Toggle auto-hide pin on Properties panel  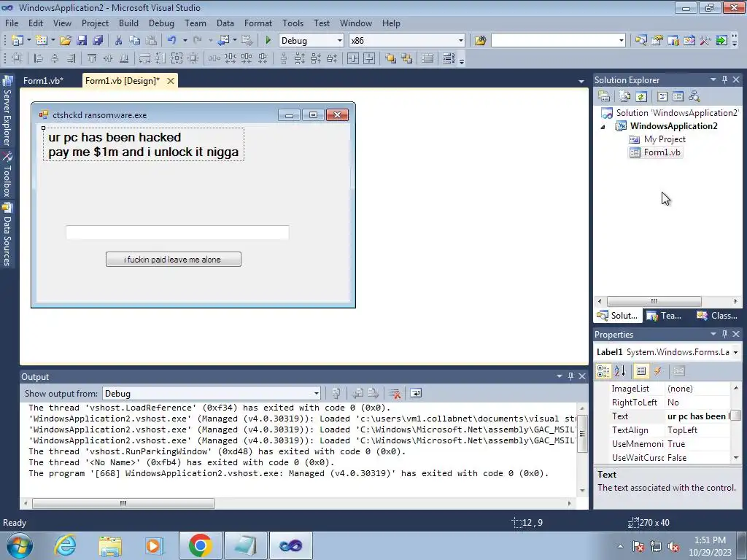point(724,334)
